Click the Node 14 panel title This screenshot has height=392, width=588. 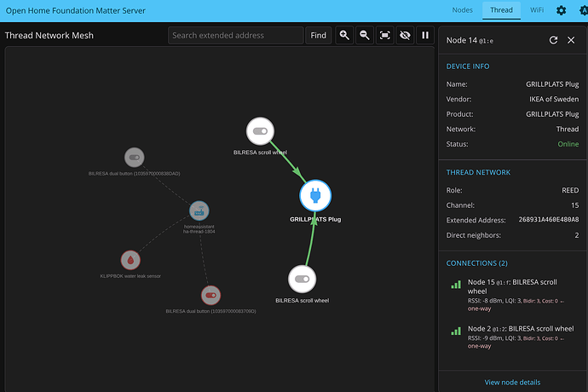coord(470,40)
